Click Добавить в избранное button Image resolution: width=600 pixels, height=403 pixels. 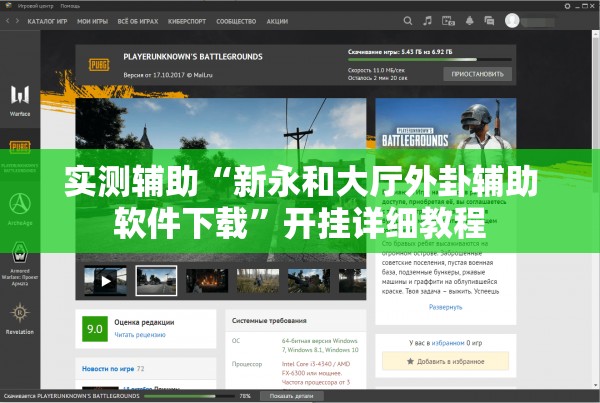pos(445,361)
